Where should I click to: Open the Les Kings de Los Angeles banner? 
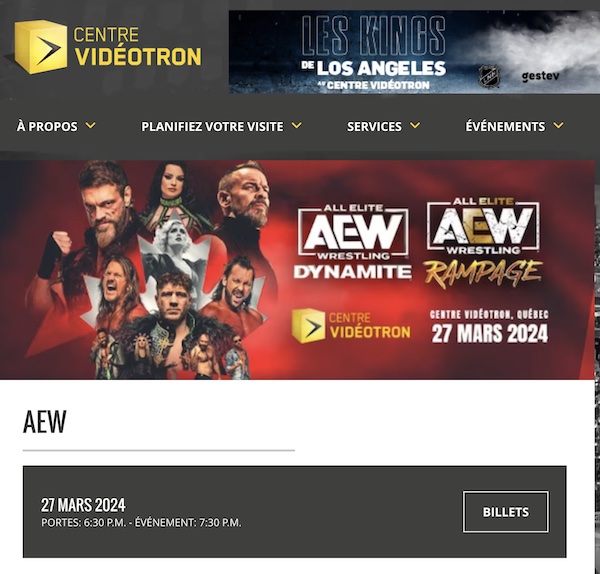(414, 52)
